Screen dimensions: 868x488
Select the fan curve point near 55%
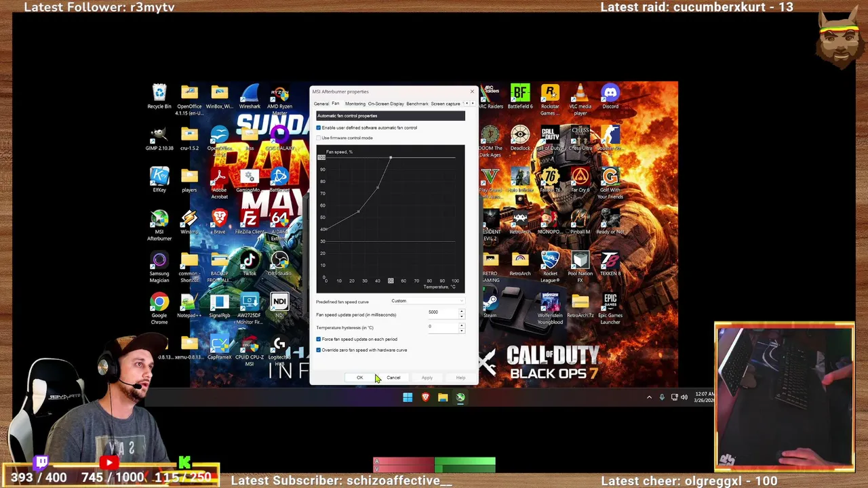point(358,211)
